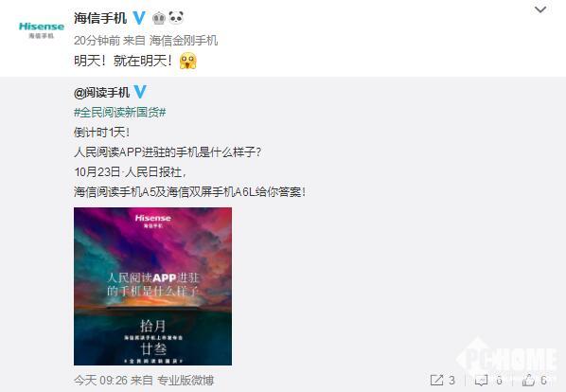This screenshot has height=392, width=566.
Task: Click the comment bubble icon
Action: pyautogui.click(x=481, y=380)
